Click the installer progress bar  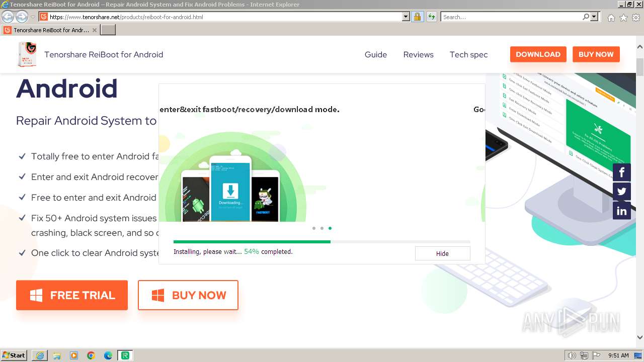pos(322,242)
